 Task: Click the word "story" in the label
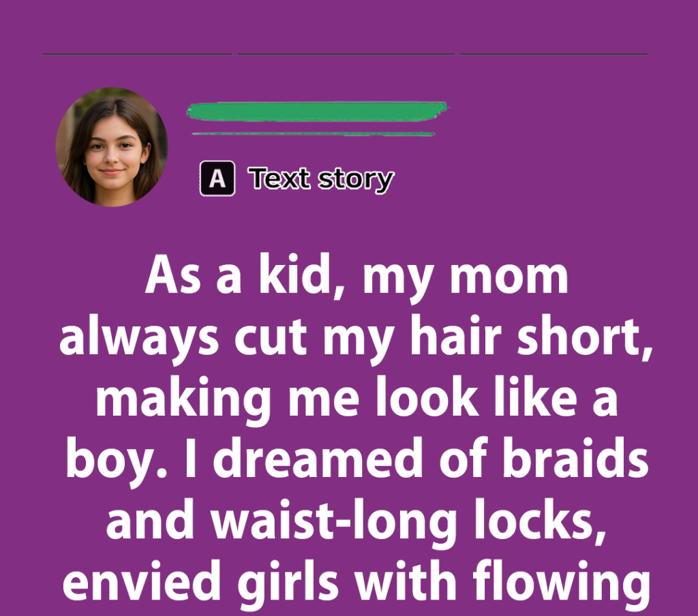(x=356, y=180)
